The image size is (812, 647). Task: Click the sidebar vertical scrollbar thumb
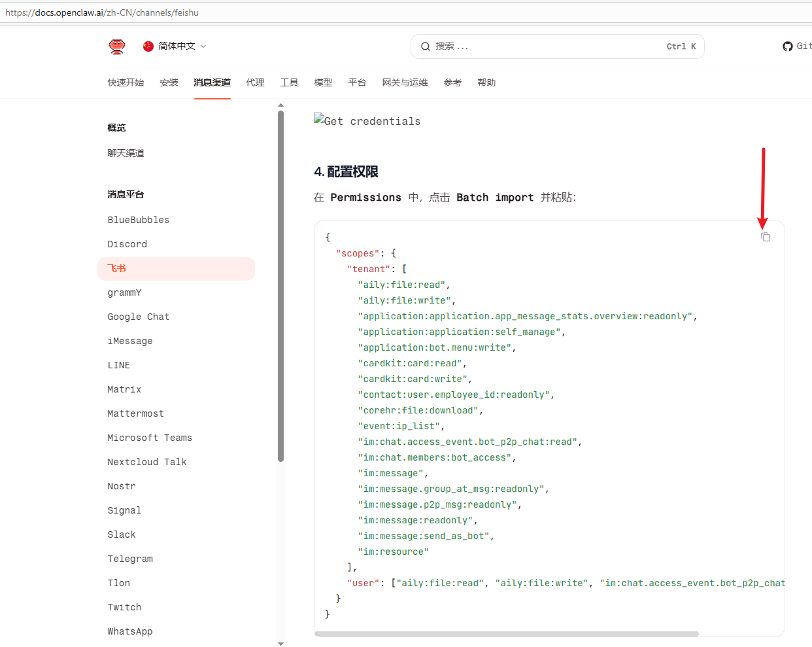[x=280, y=287]
